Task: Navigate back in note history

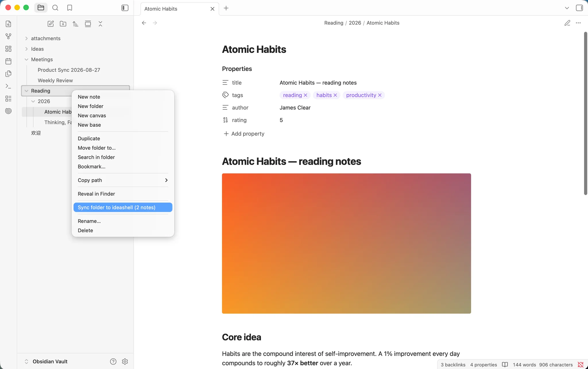Action: pos(144,23)
